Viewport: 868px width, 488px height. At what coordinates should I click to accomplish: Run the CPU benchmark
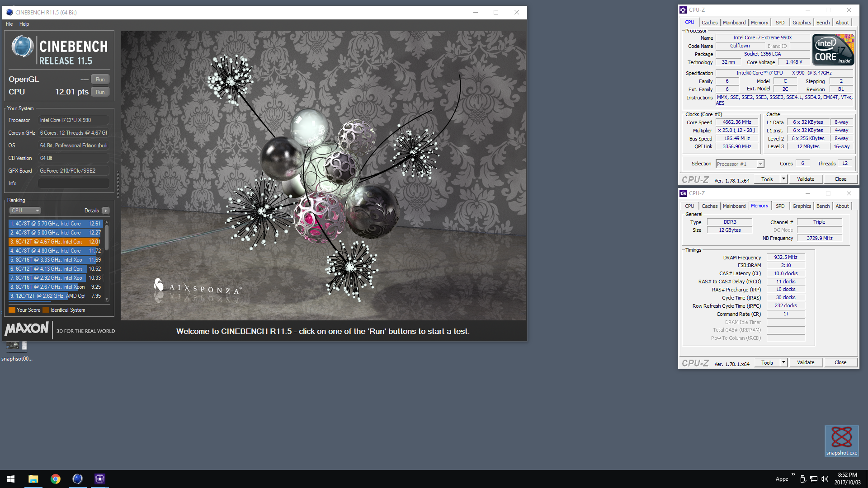pos(100,92)
